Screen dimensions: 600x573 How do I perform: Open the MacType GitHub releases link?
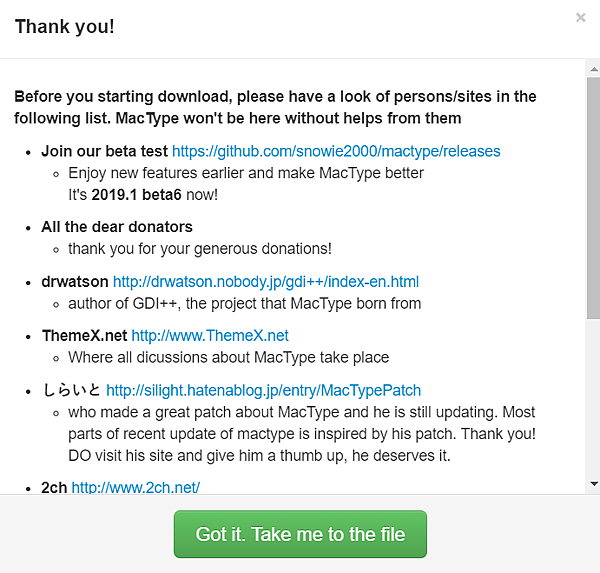point(336,151)
